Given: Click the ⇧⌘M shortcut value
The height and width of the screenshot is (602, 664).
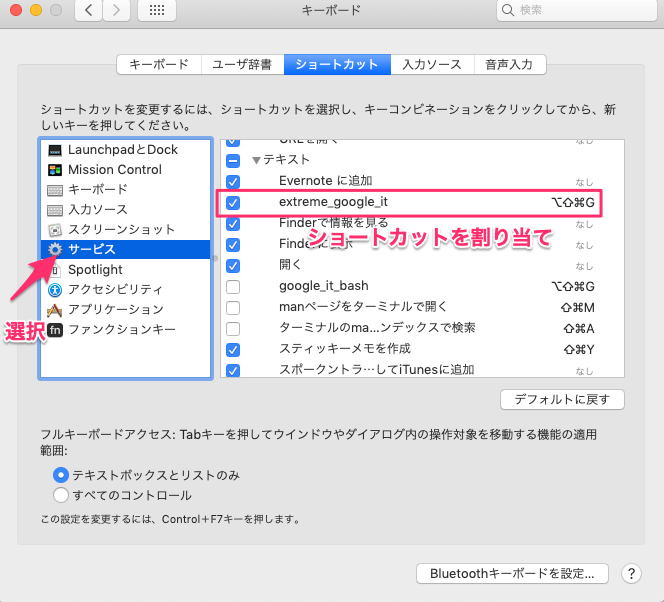Looking at the screenshot, I should pyautogui.click(x=578, y=308).
